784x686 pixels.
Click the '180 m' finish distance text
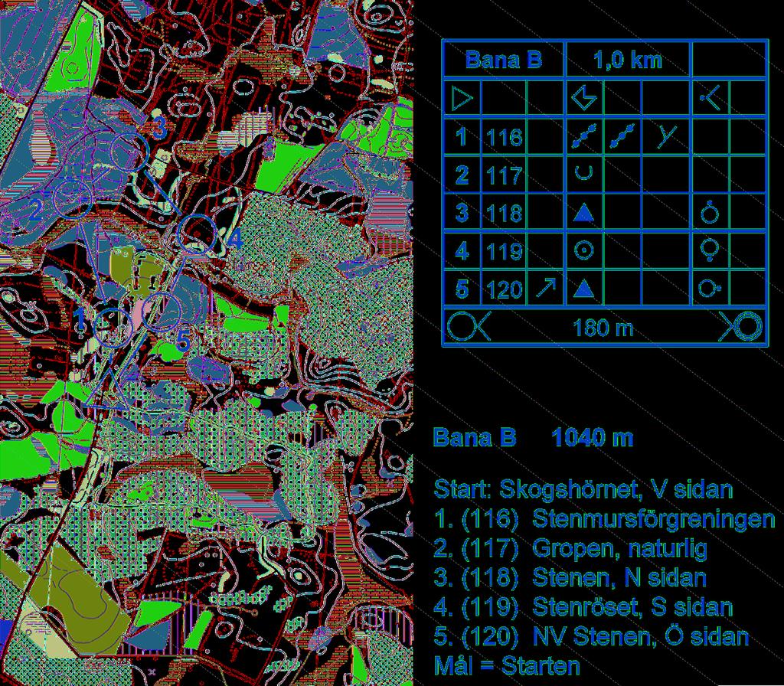pos(603,328)
